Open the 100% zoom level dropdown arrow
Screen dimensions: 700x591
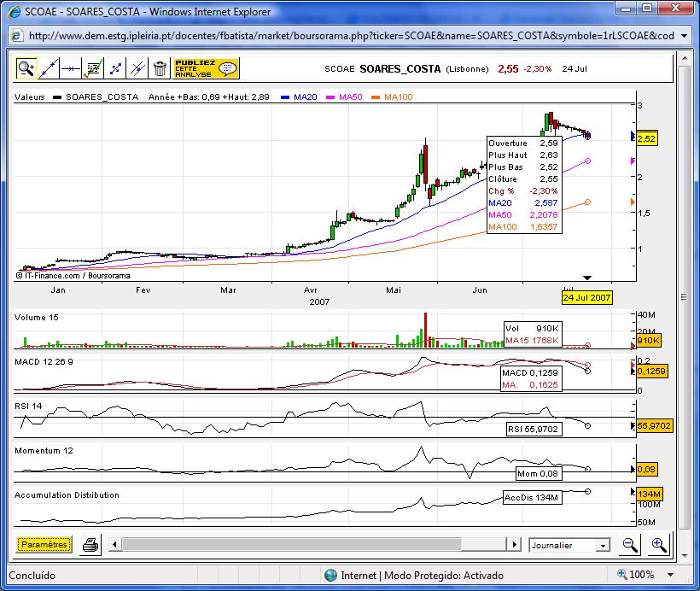(x=670, y=575)
